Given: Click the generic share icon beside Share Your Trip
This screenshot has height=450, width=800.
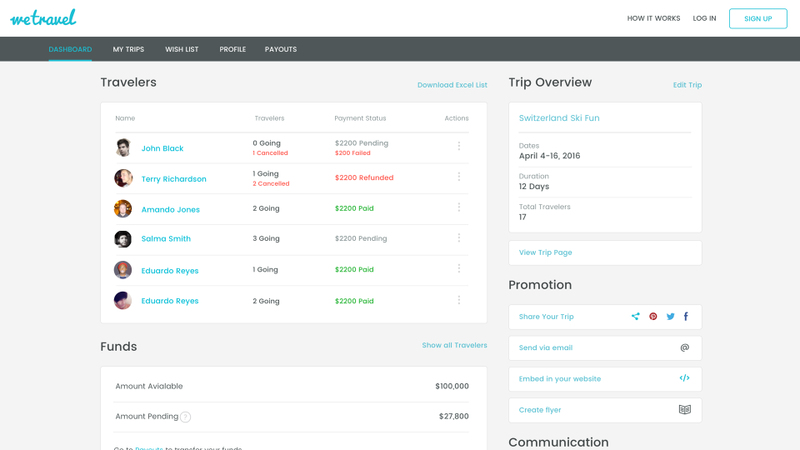Looking at the screenshot, I should click(x=635, y=316).
